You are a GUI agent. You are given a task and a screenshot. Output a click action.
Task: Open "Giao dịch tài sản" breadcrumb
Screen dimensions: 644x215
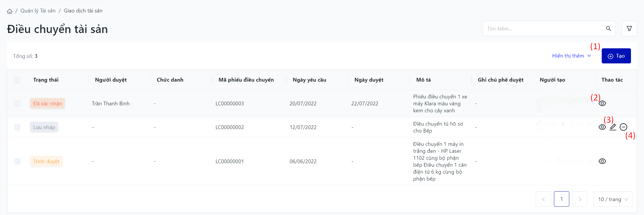(x=83, y=11)
